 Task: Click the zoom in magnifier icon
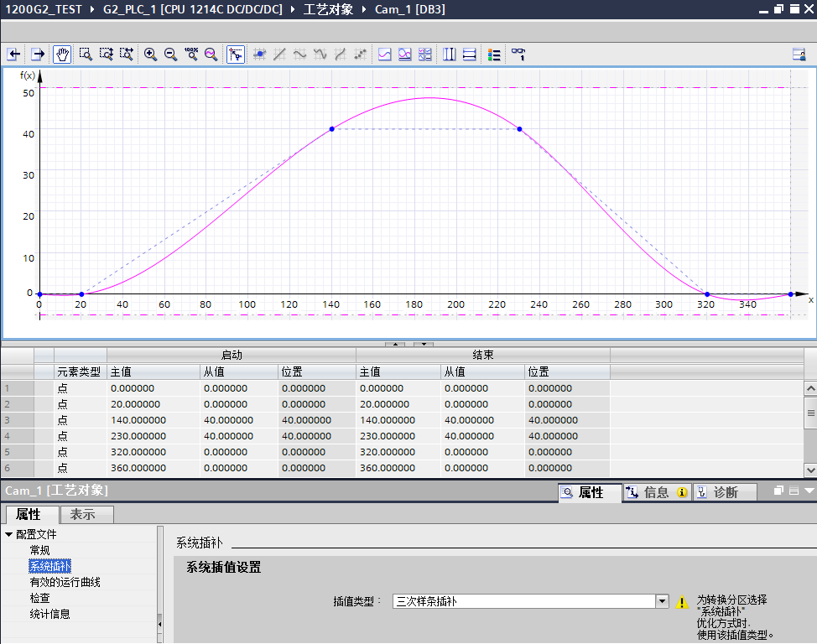click(150, 55)
